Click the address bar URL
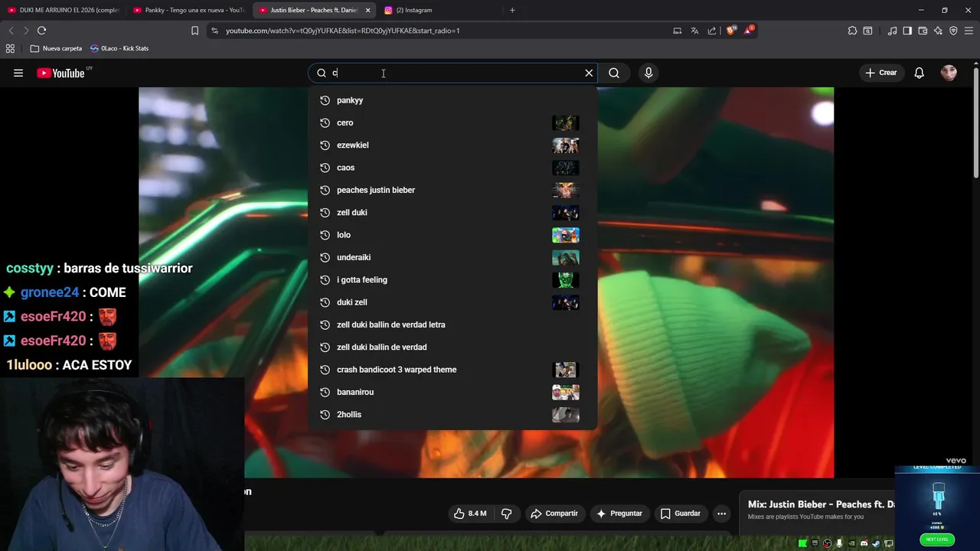This screenshot has width=980, height=551. [342, 31]
